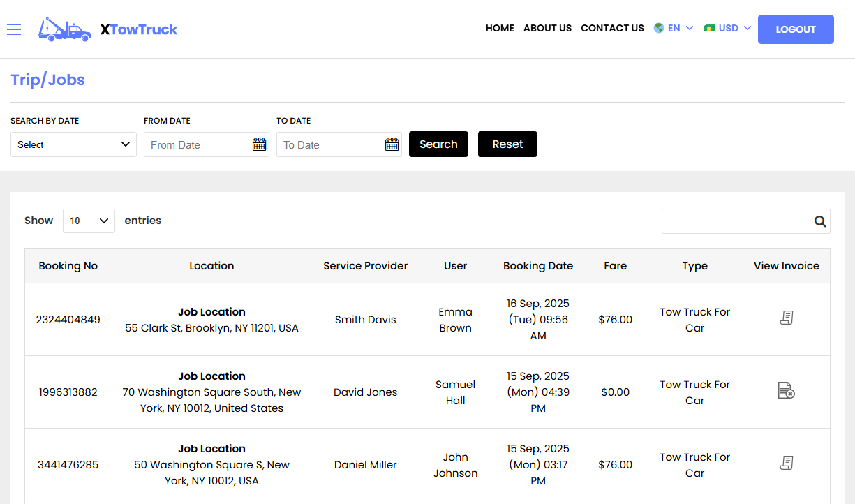Click the cancelled invoice icon for booking 1996313882
855x504 pixels.
[787, 391]
